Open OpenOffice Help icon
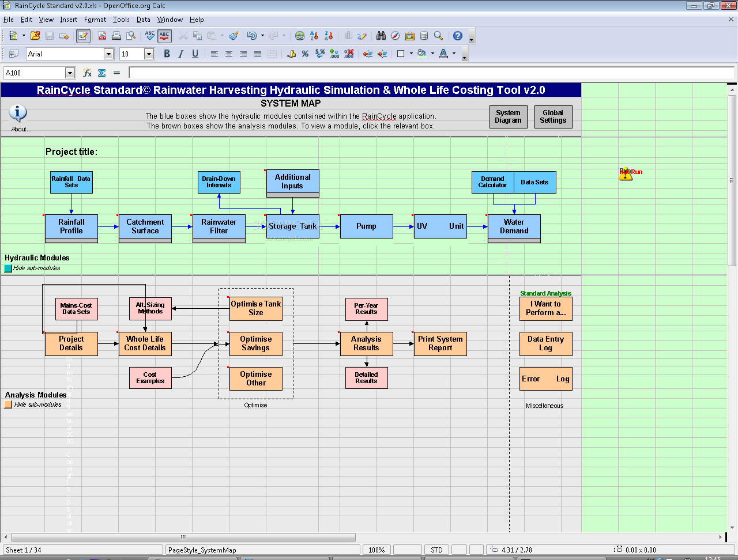The height and width of the screenshot is (560, 738). tap(458, 36)
